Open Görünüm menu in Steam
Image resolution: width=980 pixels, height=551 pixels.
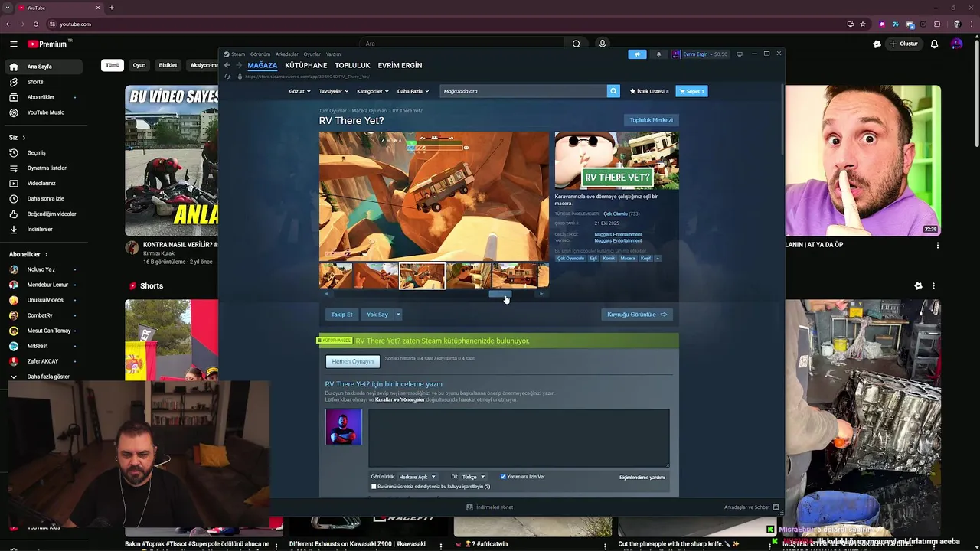pyautogui.click(x=260, y=54)
